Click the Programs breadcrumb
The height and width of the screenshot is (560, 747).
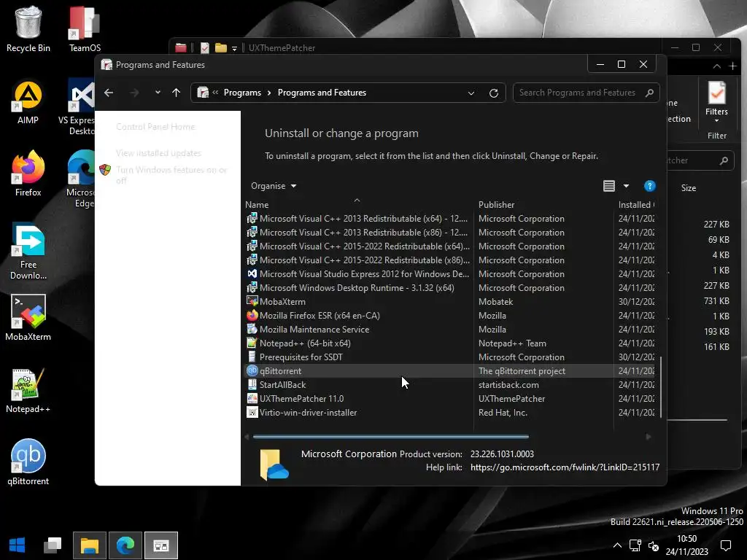tap(242, 93)
